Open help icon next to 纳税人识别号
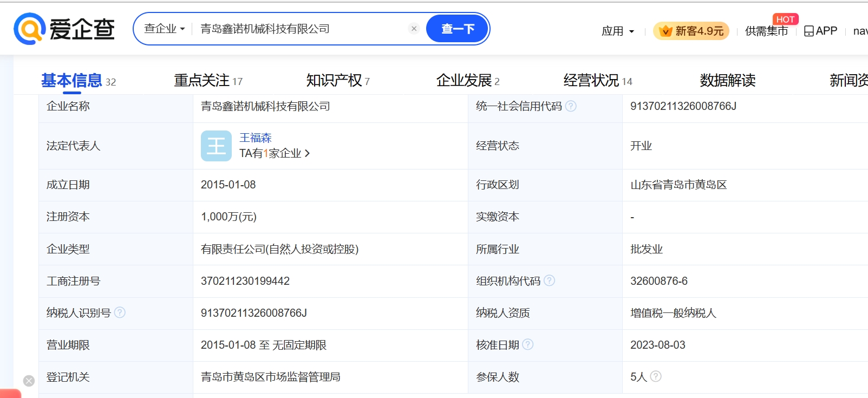 pos(120,312)
